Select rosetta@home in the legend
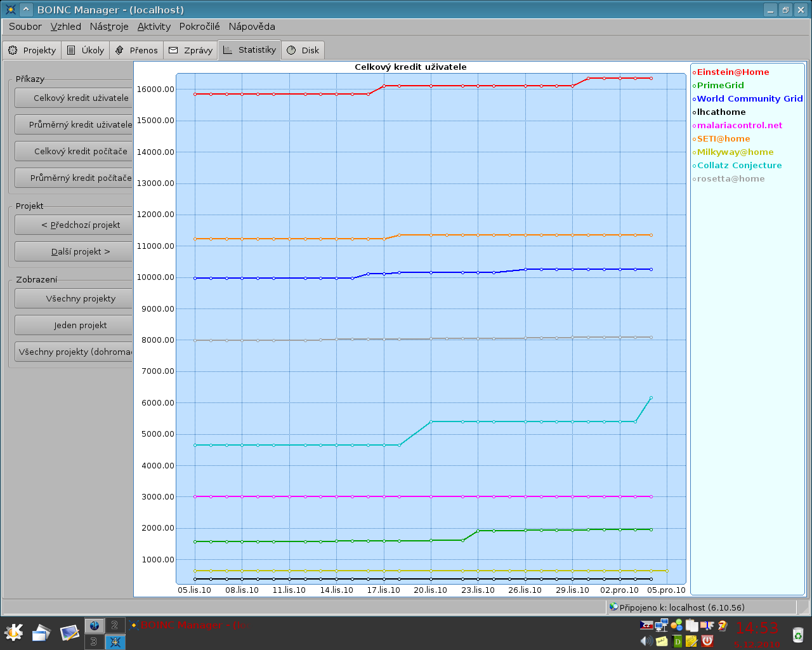This screenshot has width=812, height=650. tap(728, 179)
